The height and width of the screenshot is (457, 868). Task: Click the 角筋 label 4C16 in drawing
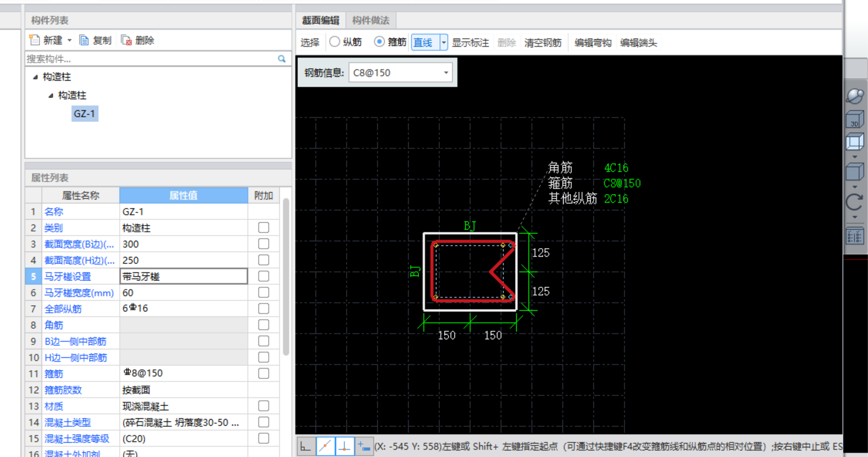[x=616, y=168]
